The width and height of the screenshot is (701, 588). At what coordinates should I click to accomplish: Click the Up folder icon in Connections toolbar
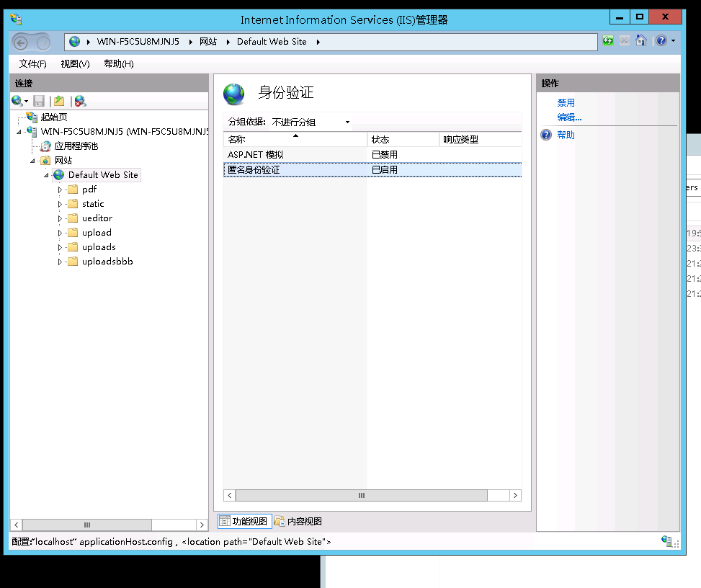click(59, 101)
